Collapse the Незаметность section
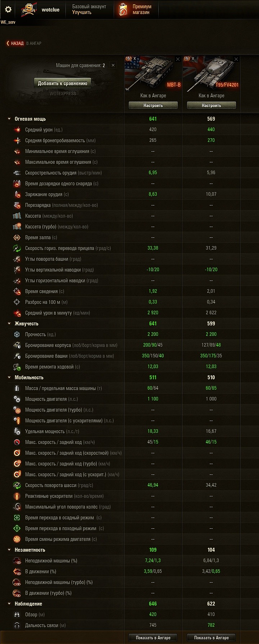259x644 pixels. [9, 550]
